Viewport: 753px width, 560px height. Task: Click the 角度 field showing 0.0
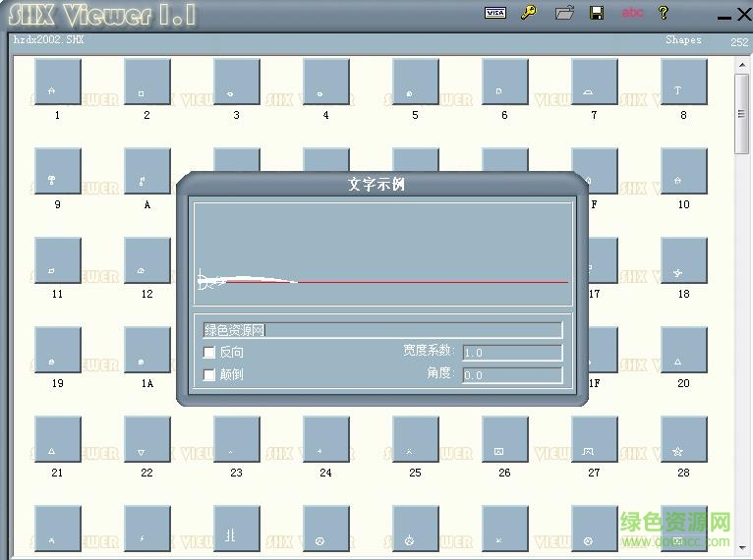coord(512,375)
